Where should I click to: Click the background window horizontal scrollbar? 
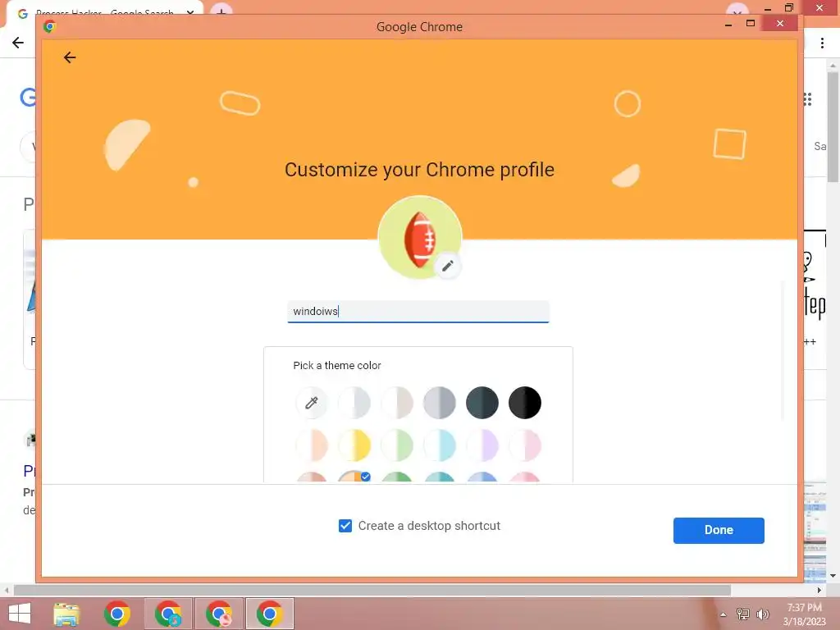tap(372, 591)
